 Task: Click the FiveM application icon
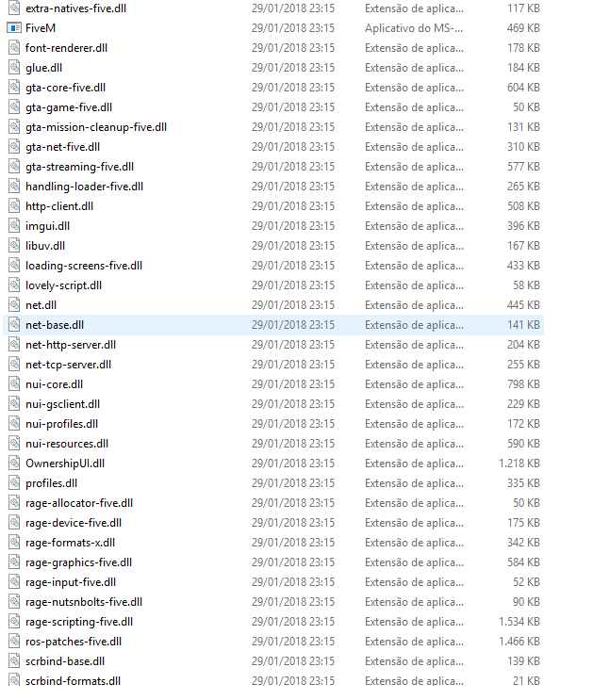coord(14,28)
